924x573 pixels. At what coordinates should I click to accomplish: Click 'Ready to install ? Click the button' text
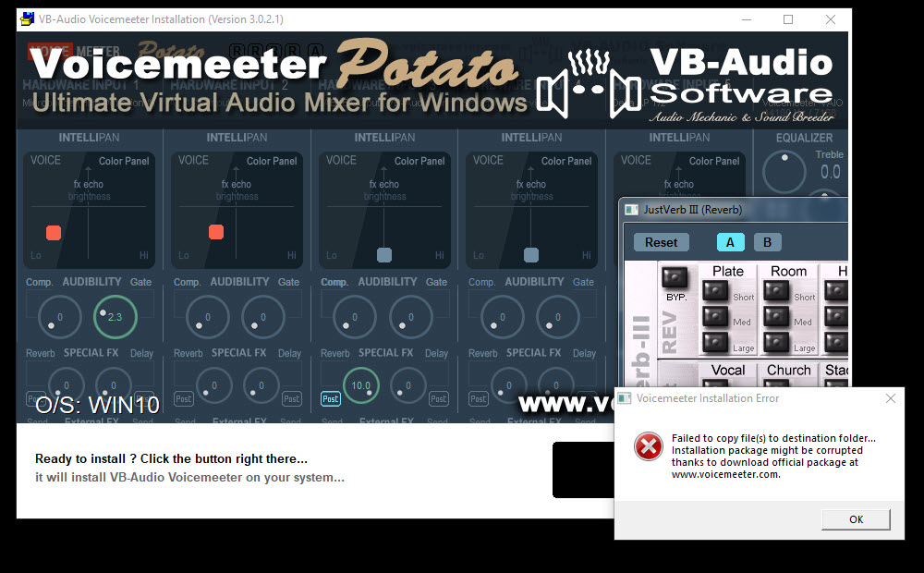171,458
